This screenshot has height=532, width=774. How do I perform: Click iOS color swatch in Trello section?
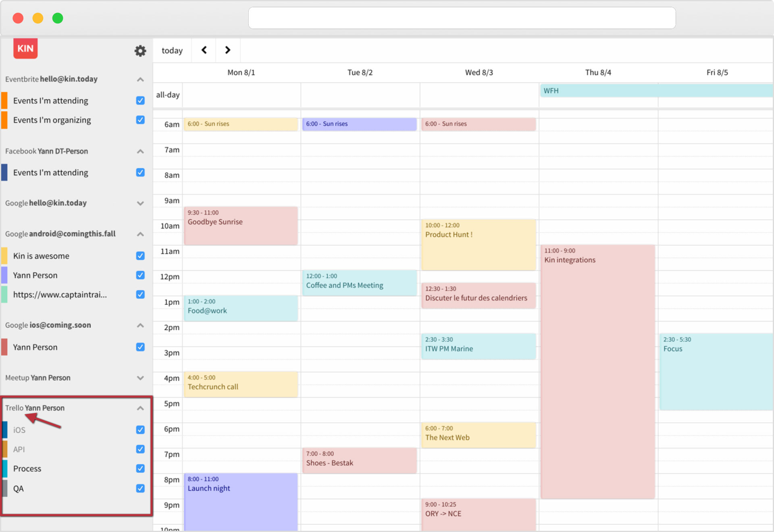point(5,429)
